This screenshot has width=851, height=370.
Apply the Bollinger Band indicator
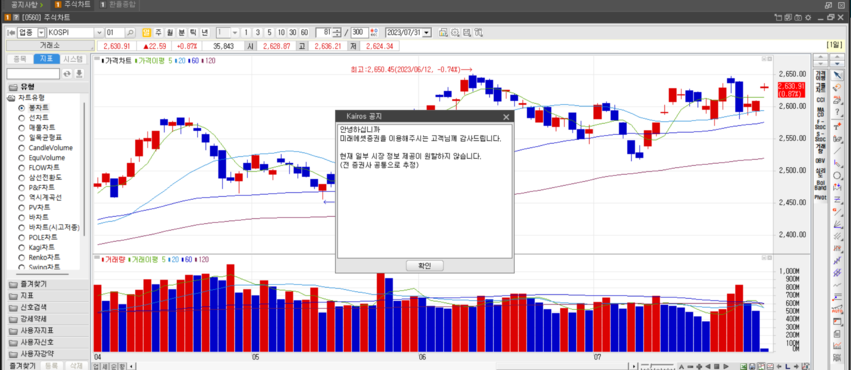pos(820,185)
